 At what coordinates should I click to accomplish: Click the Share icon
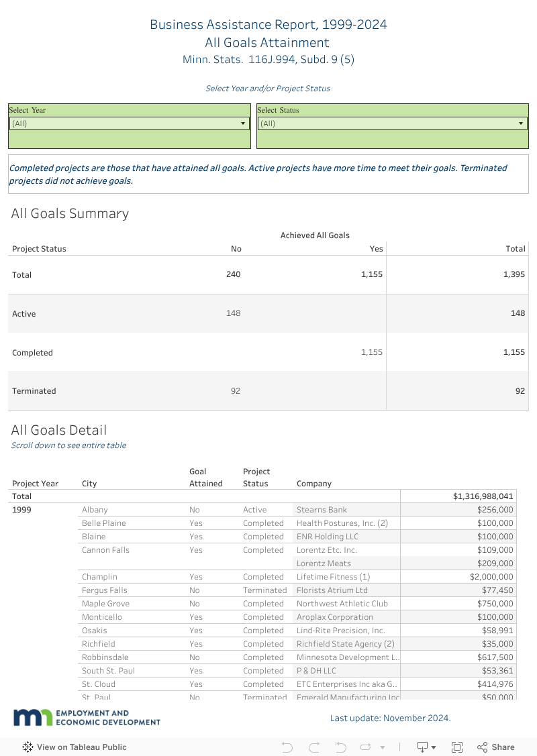[x=495, y=747]
